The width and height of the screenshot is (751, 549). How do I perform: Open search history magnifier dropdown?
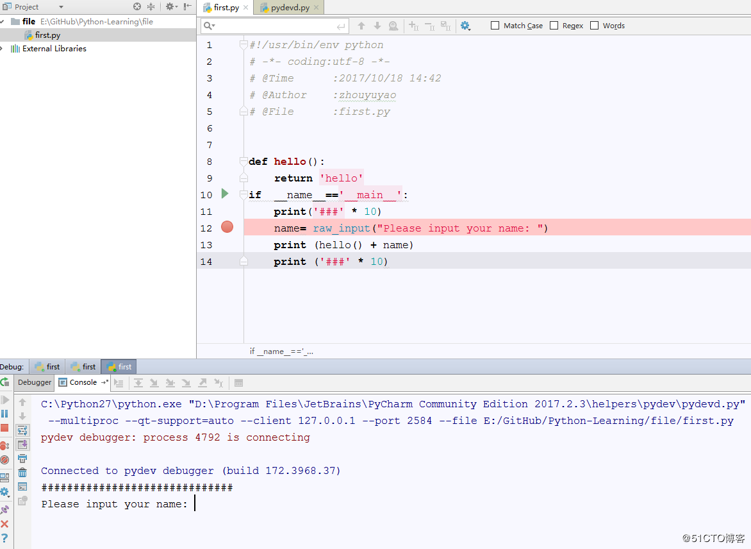click(x=209, y=26)
